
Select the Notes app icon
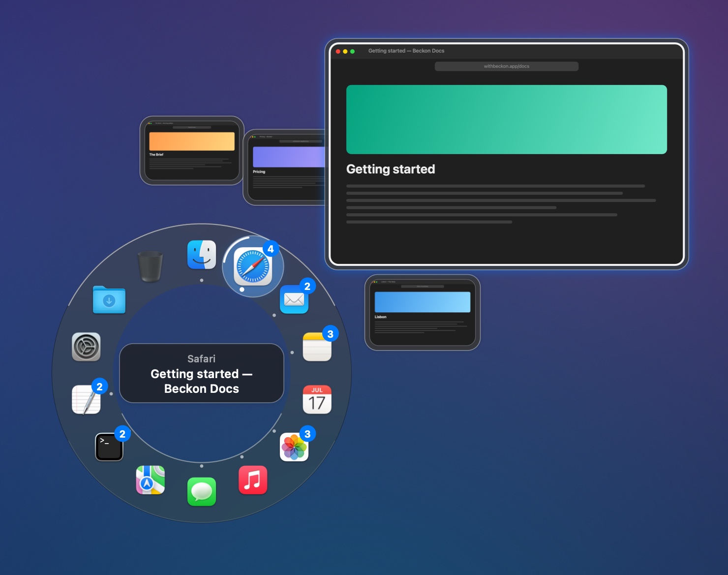317,347
